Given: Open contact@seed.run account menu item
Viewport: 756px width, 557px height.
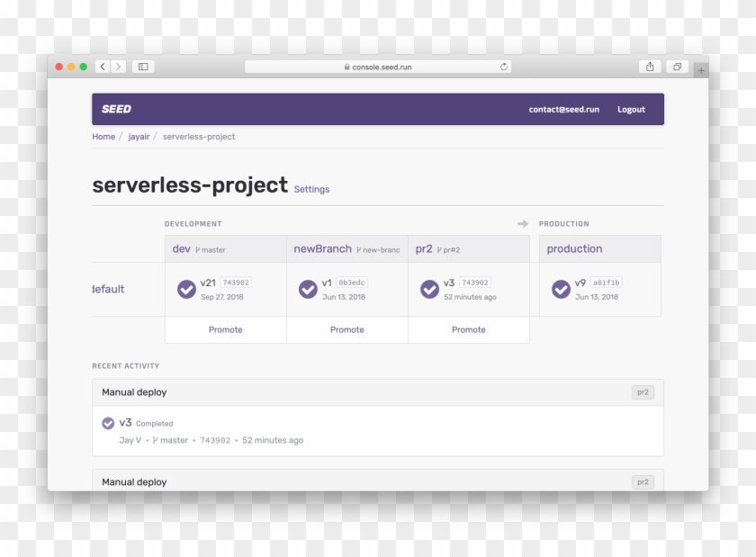Looking at the screenshot, I should point(563,110).
